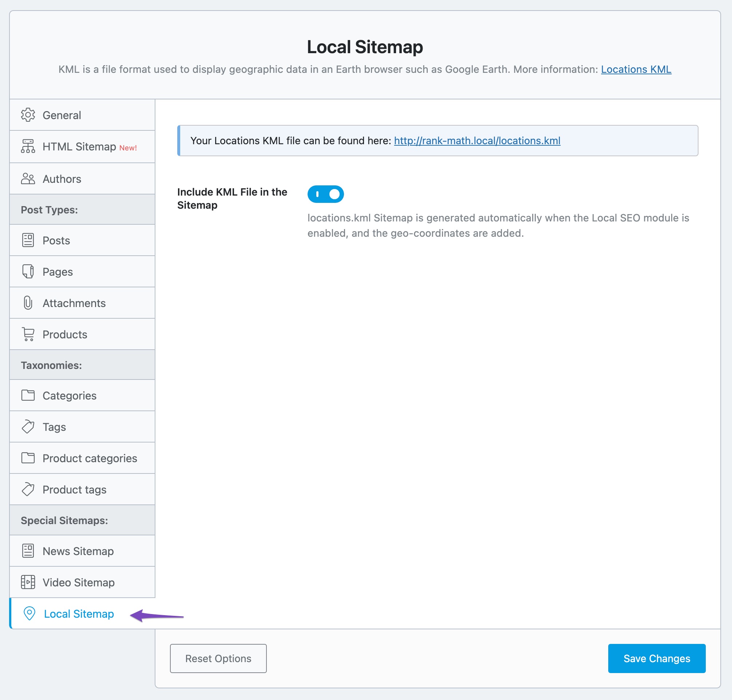Disable Include KML File in Sitemap toggle
Screen dimensions: 732x700
[x=325, y=194]
